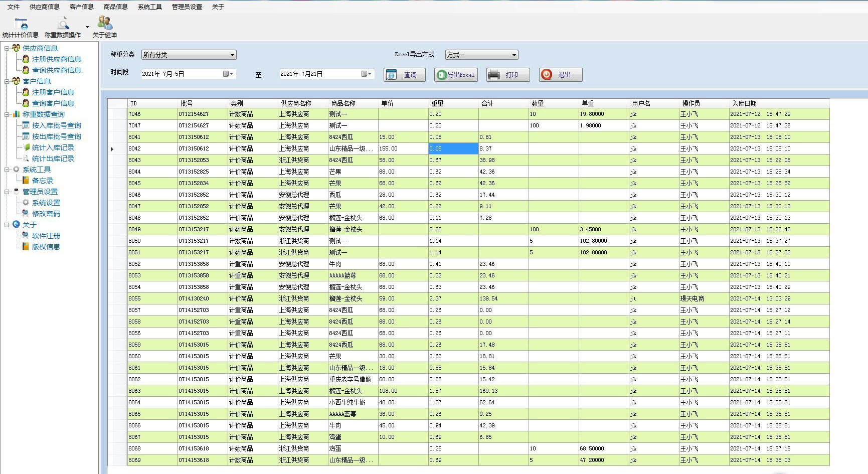868x474 pixels.
Task: Click the 单重 cell 19.80000
Action: 604,114
